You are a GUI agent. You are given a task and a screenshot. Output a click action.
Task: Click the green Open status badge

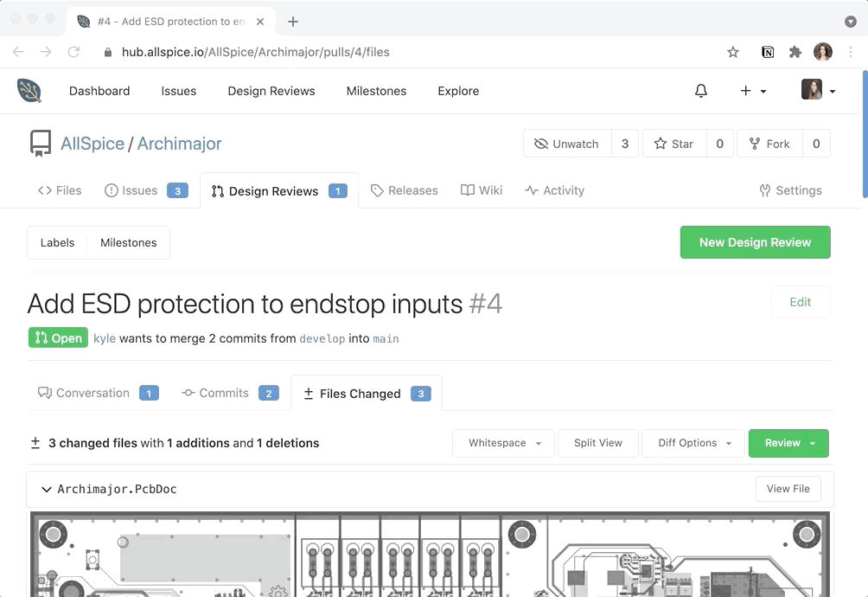(x=58, y=337)
